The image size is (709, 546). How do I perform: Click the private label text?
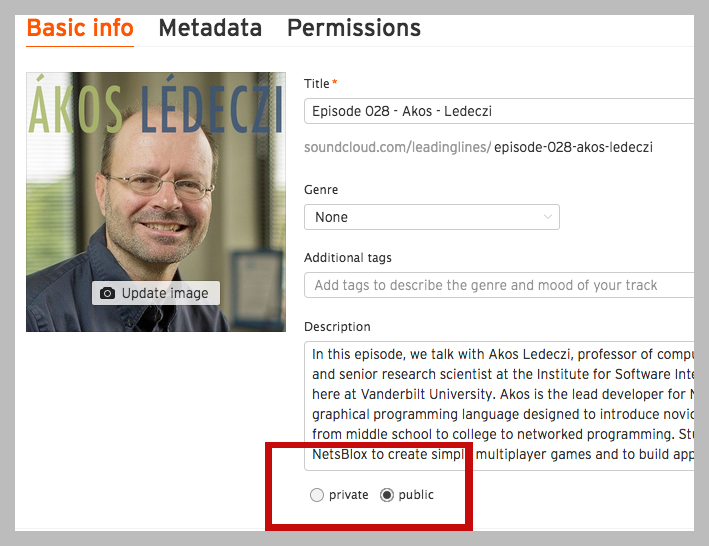(348, 495)
